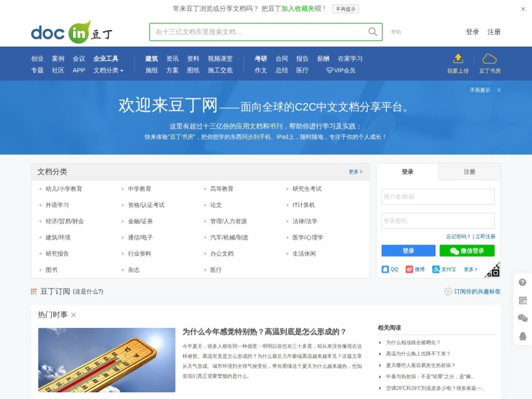The image size is (532, 399).
Task: Click the help question mark sidebar icon
Action: coord(523,282)
